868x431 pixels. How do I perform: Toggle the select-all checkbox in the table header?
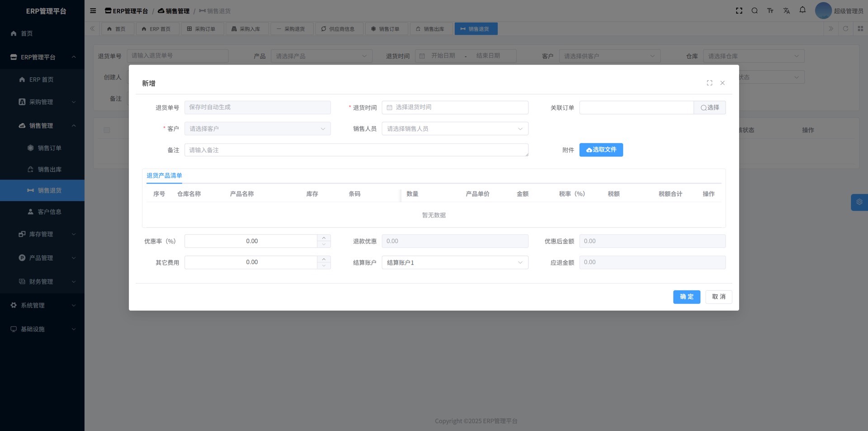(107, 130)
